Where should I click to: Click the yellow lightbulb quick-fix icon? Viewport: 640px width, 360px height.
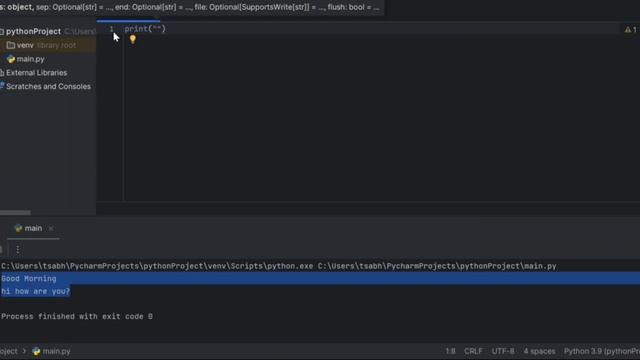pos(133,39)
